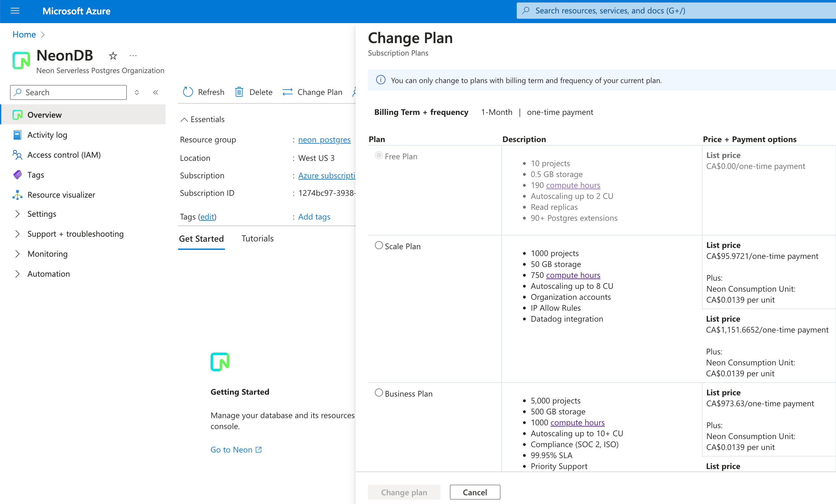The height and width of the screenshot is (504, 836).
Task: Delete the NeonDB resource
Action: [253, 92]
